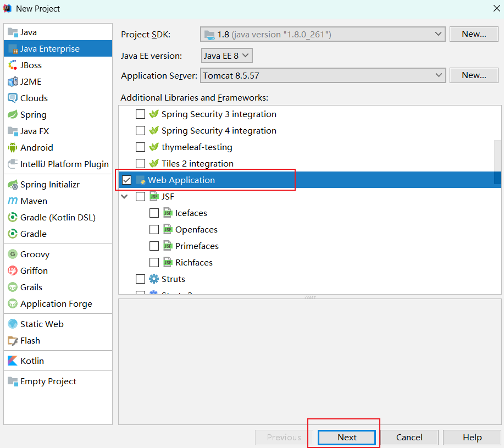Select the Static Web globe icon
Image resolution: width=504 pixels, height=448 pixels.
coord(13,324)
